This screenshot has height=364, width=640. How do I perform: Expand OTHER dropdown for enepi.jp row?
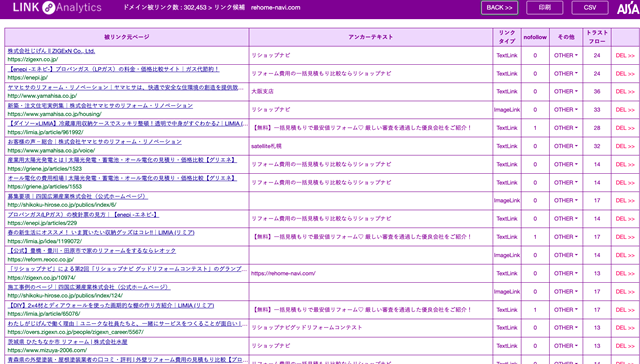point(566,73)
